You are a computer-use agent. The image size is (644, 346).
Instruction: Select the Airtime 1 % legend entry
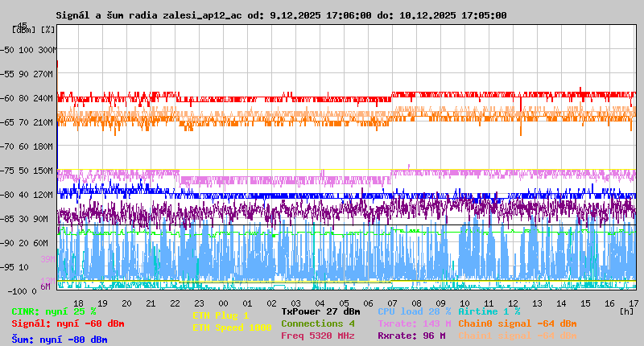[x=489, y=311]
